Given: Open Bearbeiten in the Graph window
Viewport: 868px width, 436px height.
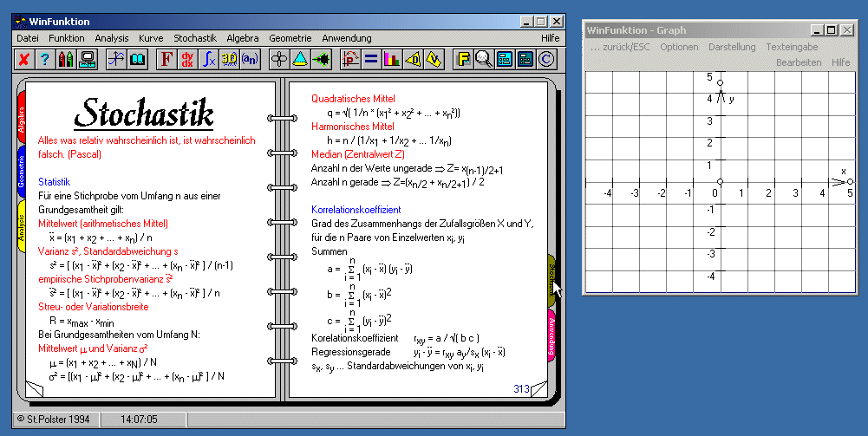Looking at the screenshot, I should click(x=799, y=62).
